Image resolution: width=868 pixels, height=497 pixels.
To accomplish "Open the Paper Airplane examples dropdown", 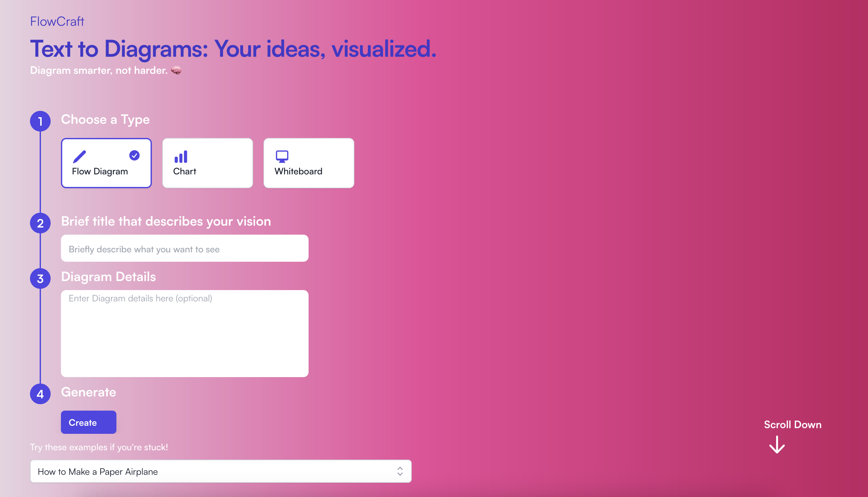I will coord(221,472).
